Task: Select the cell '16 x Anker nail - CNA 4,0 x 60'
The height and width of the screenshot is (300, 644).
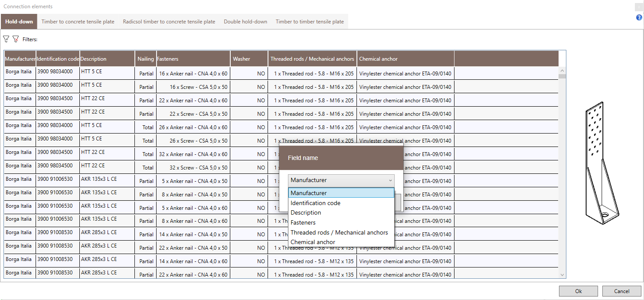Action: point(193,73)
